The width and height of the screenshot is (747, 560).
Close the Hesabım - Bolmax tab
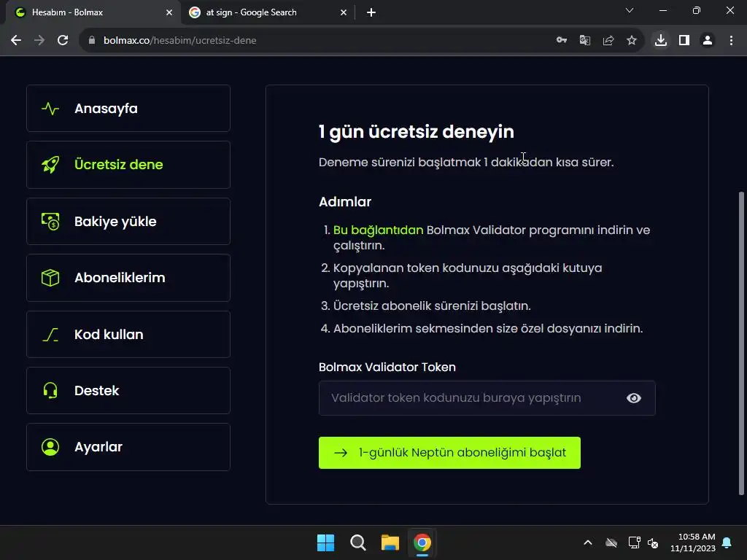(169, 12)
